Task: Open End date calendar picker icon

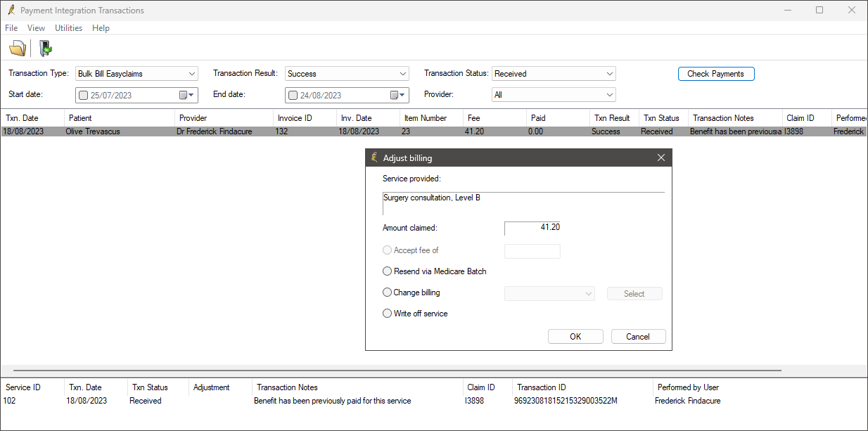Action: [398, 95]
